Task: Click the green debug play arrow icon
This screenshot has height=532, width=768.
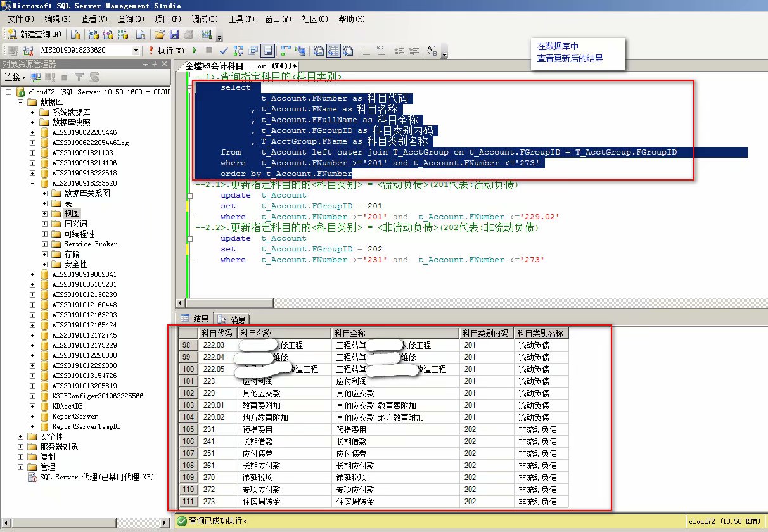Action: coord(195,51)
